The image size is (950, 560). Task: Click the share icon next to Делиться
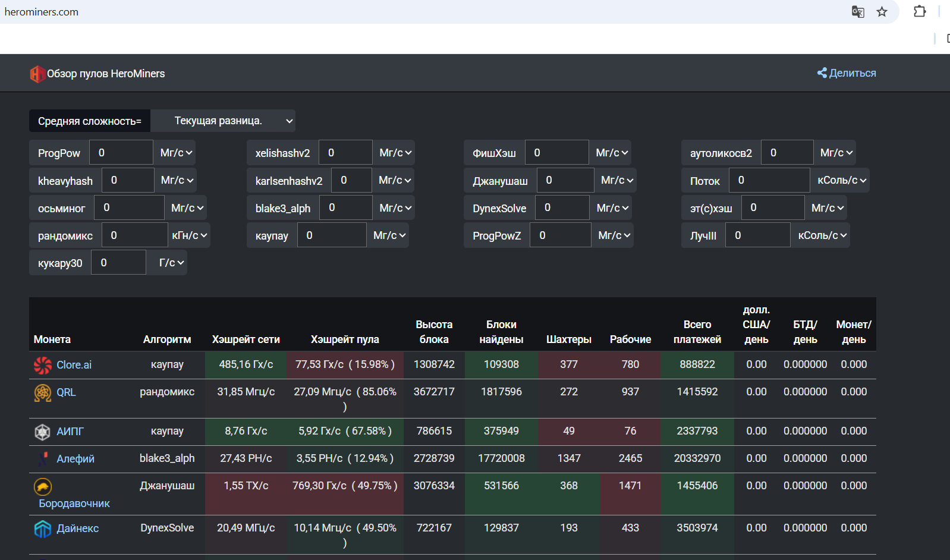[x=822, y=73]
